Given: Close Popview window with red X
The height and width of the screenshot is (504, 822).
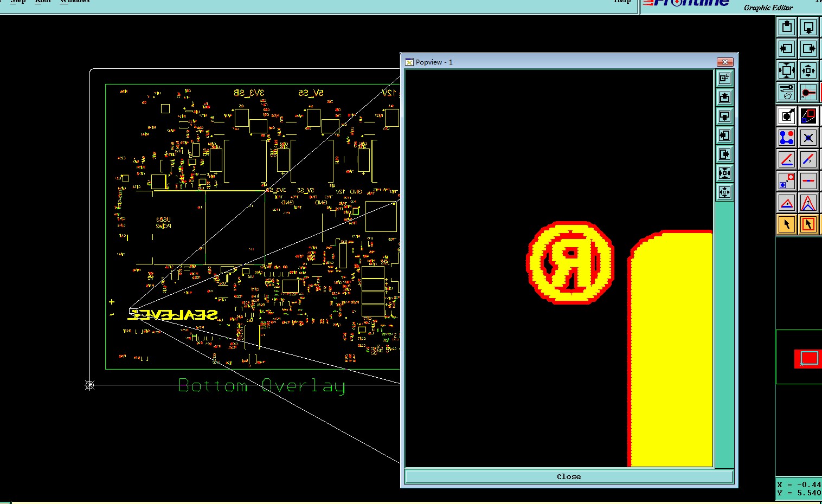Looking at the screenshot, I should (725, 62).
